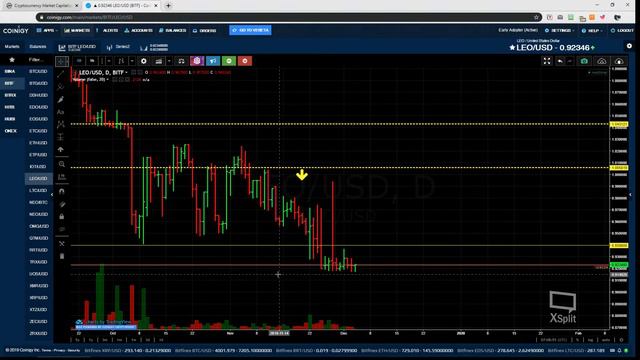Switch to the Balances sidebar tab
Viewport: 640px width, 360px height.
point(38,47)
